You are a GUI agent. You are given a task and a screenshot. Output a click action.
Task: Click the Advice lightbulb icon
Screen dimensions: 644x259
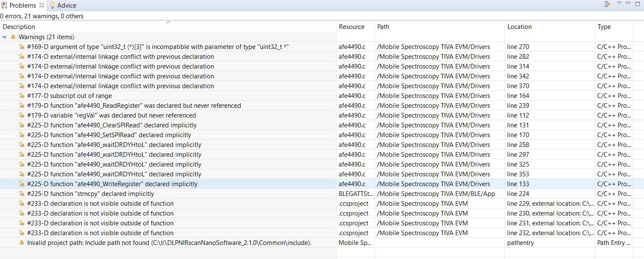[x=53, y=6]
